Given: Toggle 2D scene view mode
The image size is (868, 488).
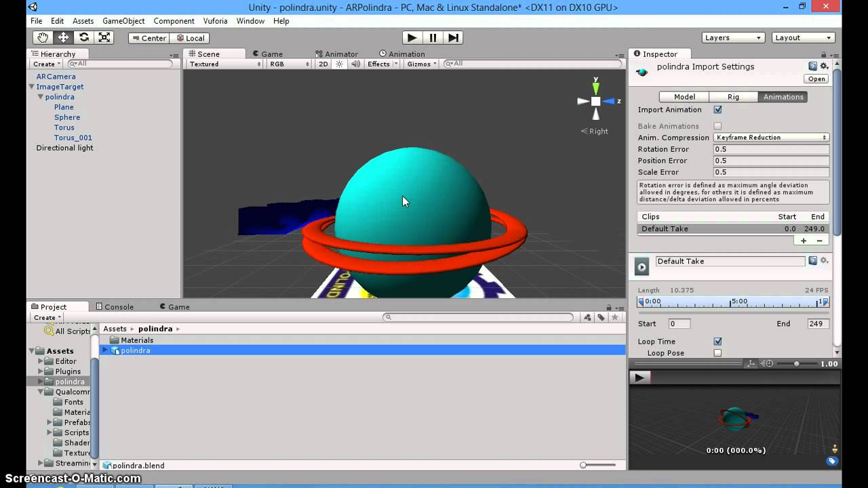Looking at the screenshot, I should 323,64.
